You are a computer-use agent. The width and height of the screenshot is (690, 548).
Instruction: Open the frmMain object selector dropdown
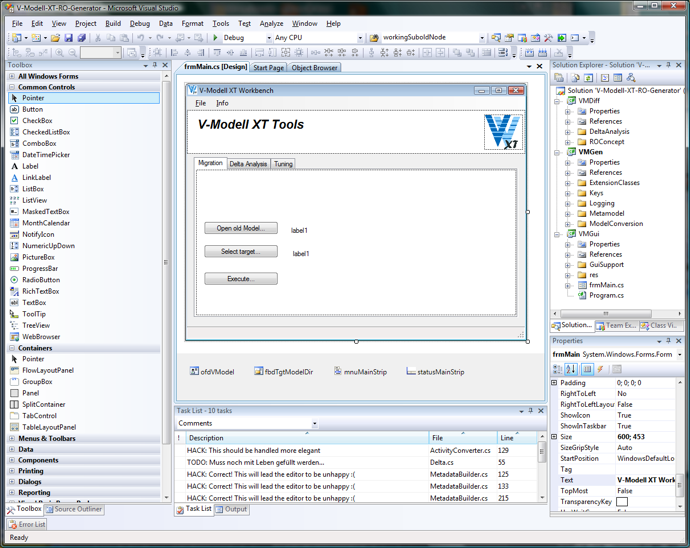pos(679,354)
